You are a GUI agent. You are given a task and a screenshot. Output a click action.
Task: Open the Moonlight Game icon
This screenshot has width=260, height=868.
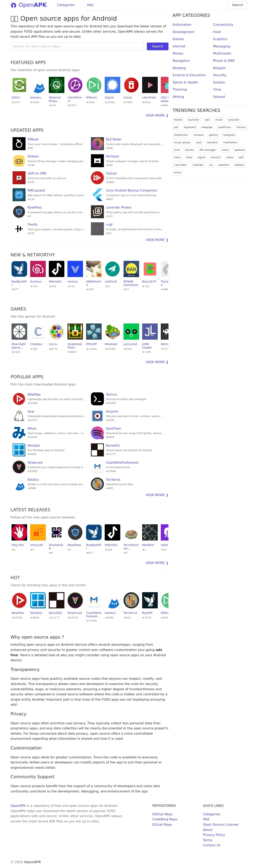pyautogui.click(x=19, y=332)
